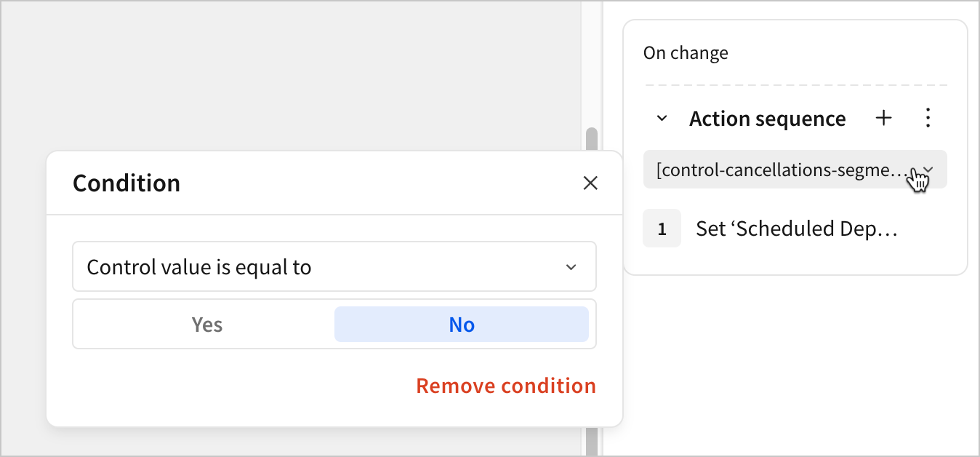Click the scrollbar segment below the Condition popup

click(x=592, y=441)
